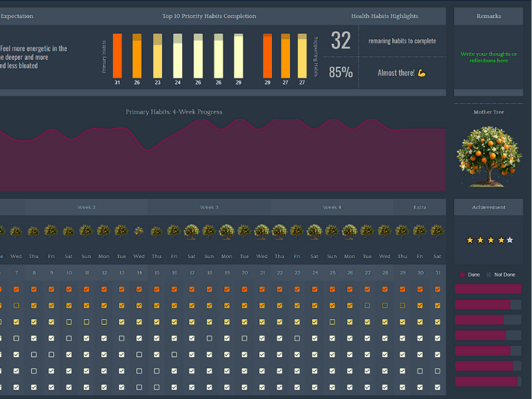This screenshot has height=399, width=532.
Task: Tick the empty yellow checkbox for day 10
Action: [x=68, y=322]
